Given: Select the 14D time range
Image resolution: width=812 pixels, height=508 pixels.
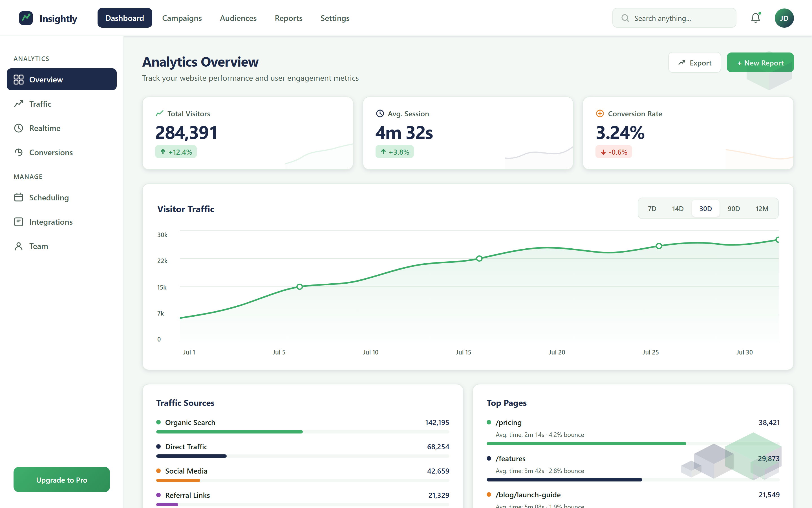Looking at the screenshot, I should [x=678, y=209].
